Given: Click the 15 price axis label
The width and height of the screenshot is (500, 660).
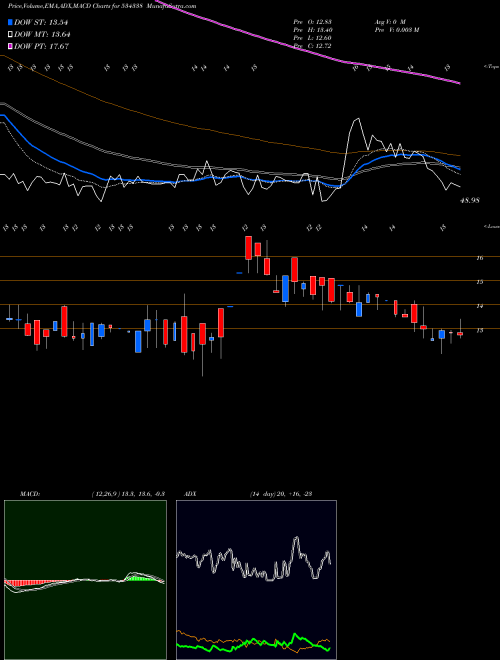Looking at the screenshot, I should tap(479, 282).
